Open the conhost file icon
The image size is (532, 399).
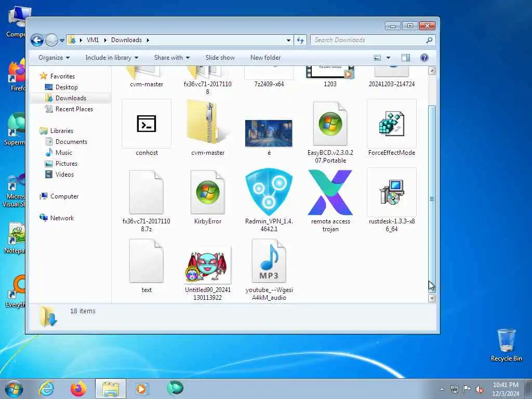[146, 124]
